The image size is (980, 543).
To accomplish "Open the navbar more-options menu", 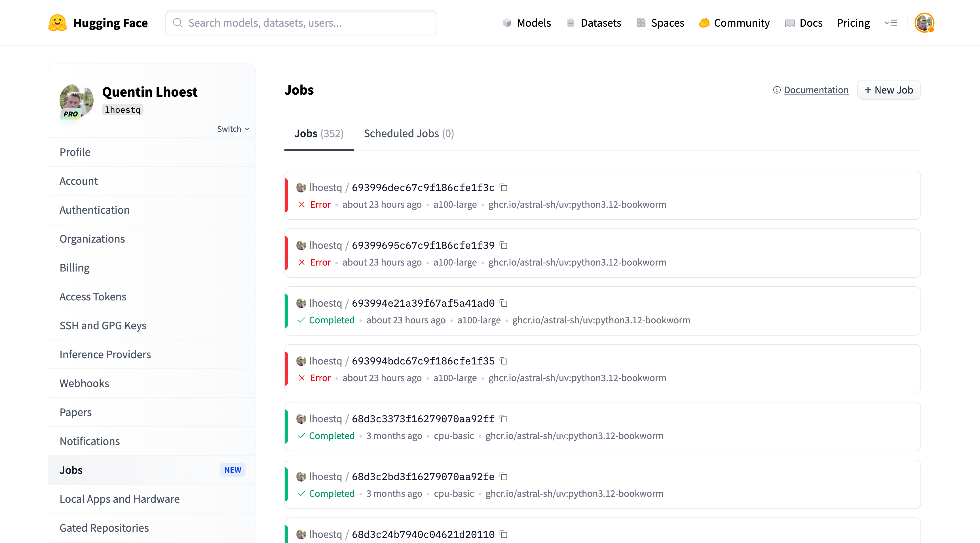I will pyautogui.click(x=891, y=23).
